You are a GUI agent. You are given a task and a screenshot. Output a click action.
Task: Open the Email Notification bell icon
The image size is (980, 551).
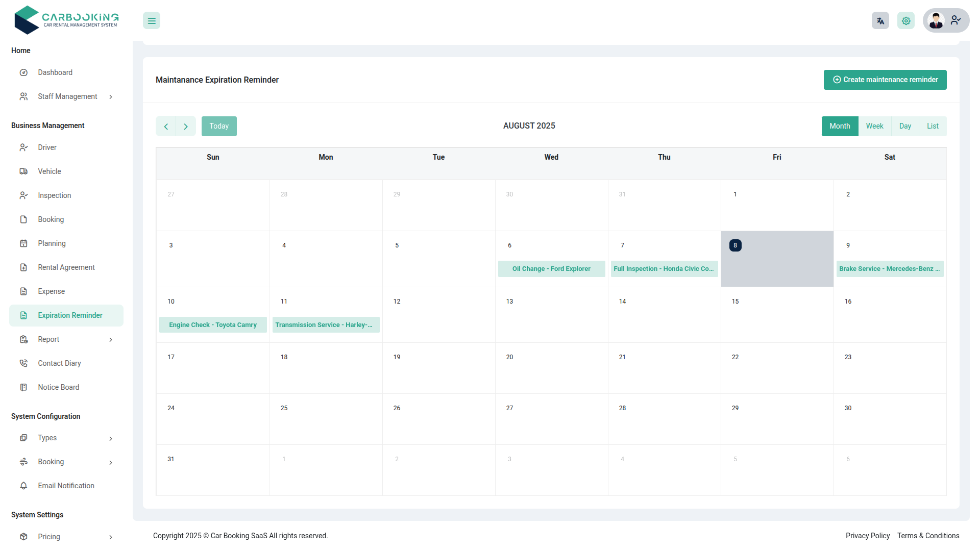(24, 486)
